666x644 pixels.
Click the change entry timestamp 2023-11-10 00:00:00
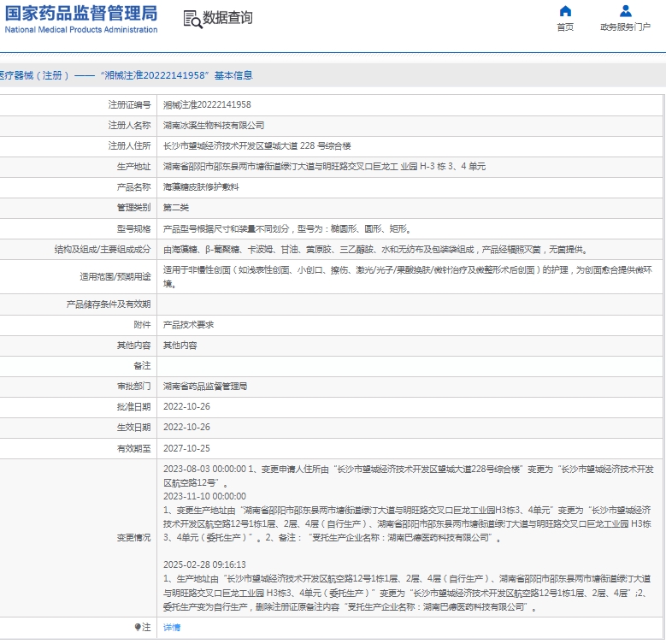[204, 496]
